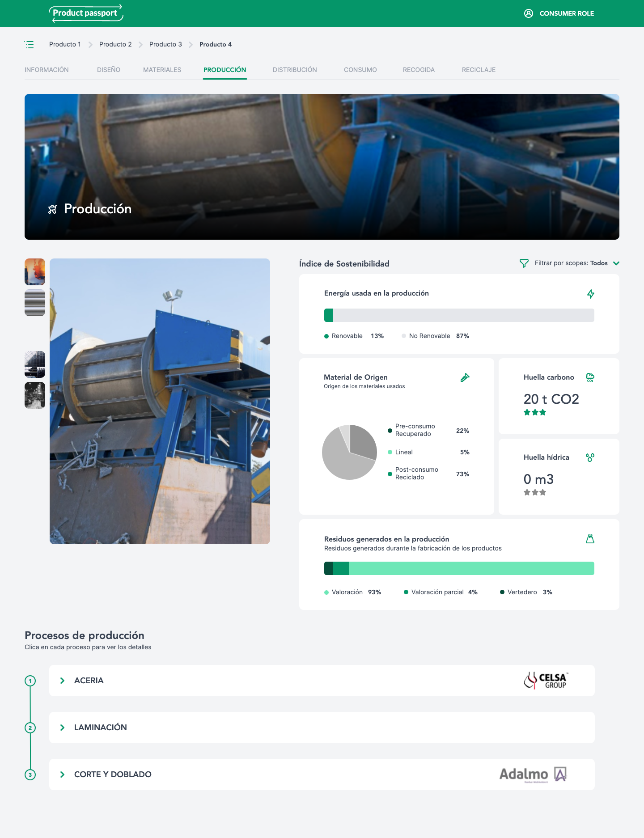Switch to the DISEÑO tab

coord(109,70)
